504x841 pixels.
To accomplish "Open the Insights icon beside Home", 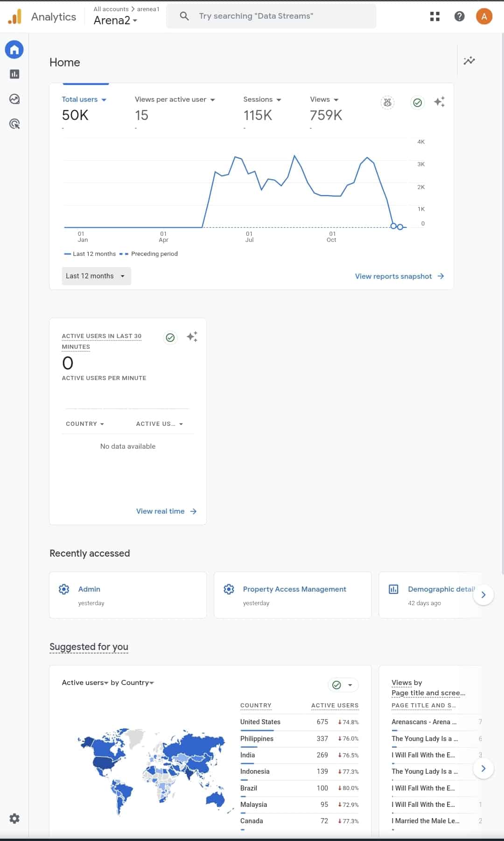I will [469, 61].
